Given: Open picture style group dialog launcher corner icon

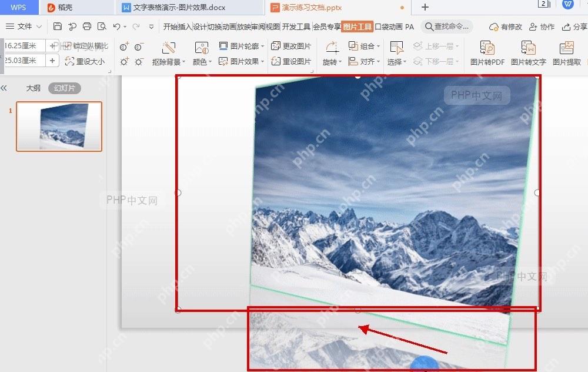Looking at the screenshot, I should [312, 71].
